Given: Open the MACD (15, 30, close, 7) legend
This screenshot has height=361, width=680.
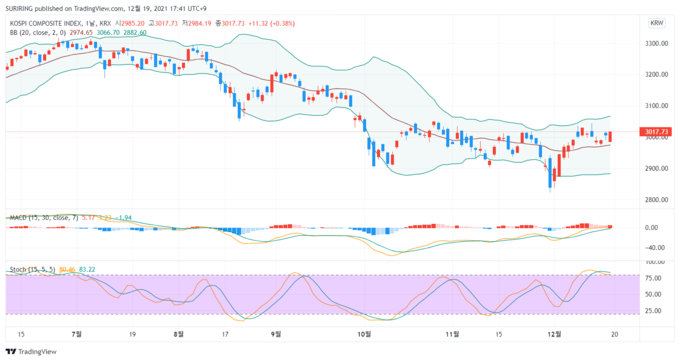Looking at the screenshot, I should tap(44, 218).
